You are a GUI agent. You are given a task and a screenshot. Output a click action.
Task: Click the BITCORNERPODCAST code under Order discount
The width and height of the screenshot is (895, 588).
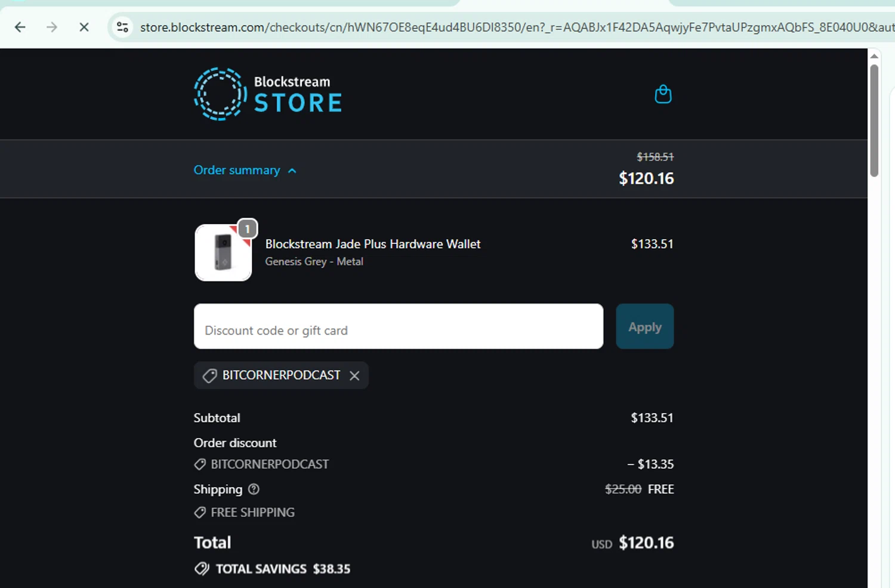click(x=270, y=464)
